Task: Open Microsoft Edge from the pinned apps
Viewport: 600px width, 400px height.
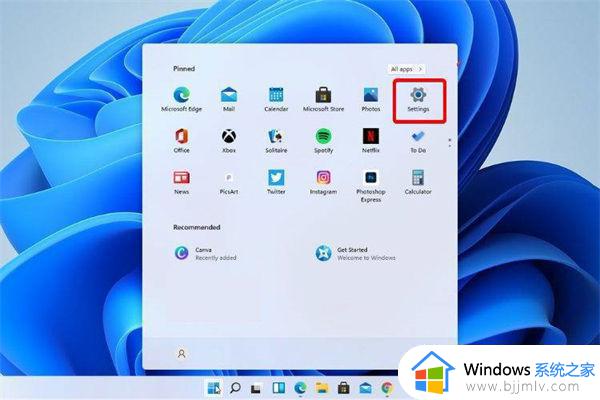Action: click(181, 99)
